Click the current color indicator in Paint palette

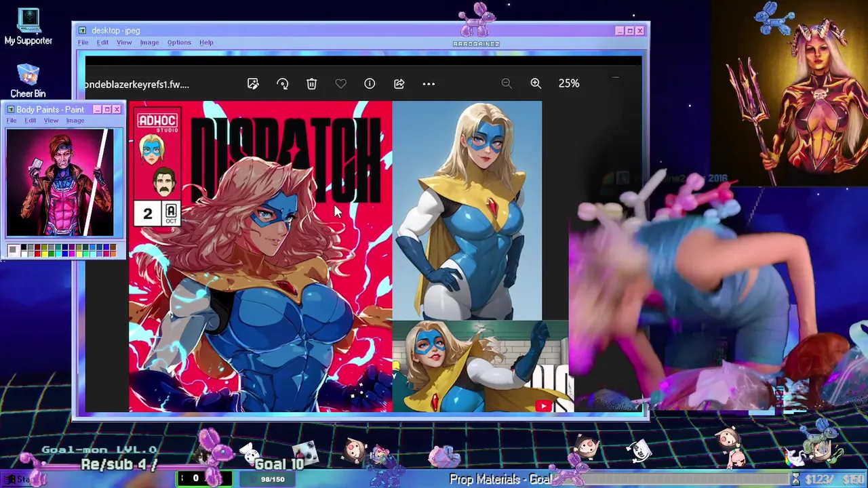pos(14,251)
